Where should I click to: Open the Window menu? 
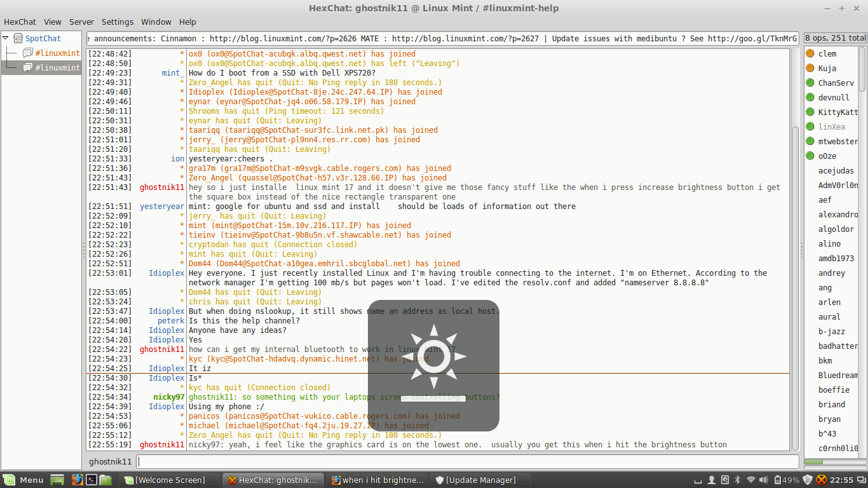[x=156, y=22]
